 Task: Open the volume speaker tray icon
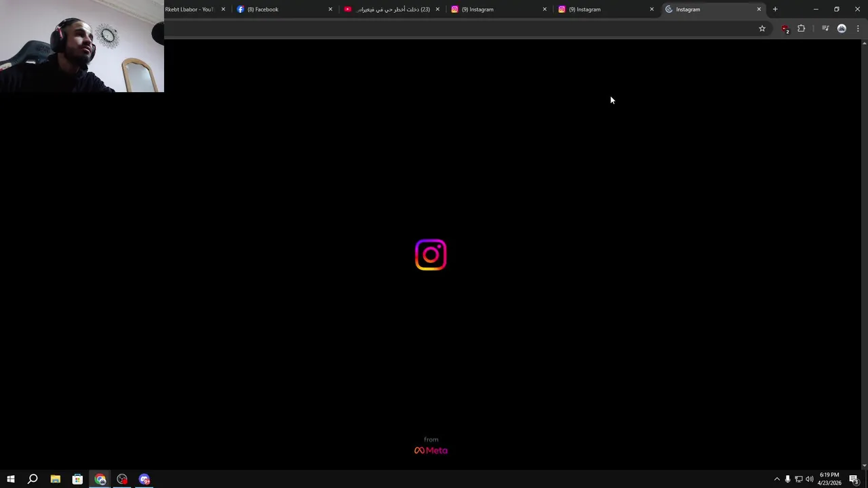pyautogui.click(x=809, y=479)
